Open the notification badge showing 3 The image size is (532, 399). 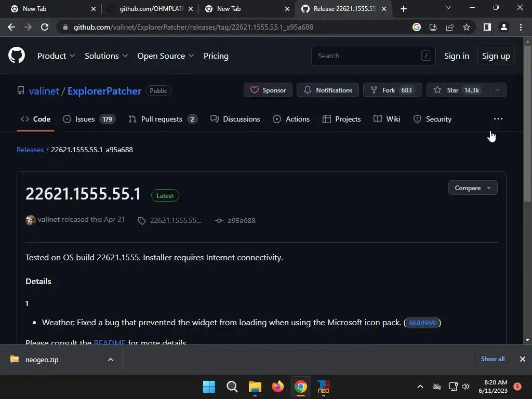pos(517,387)
